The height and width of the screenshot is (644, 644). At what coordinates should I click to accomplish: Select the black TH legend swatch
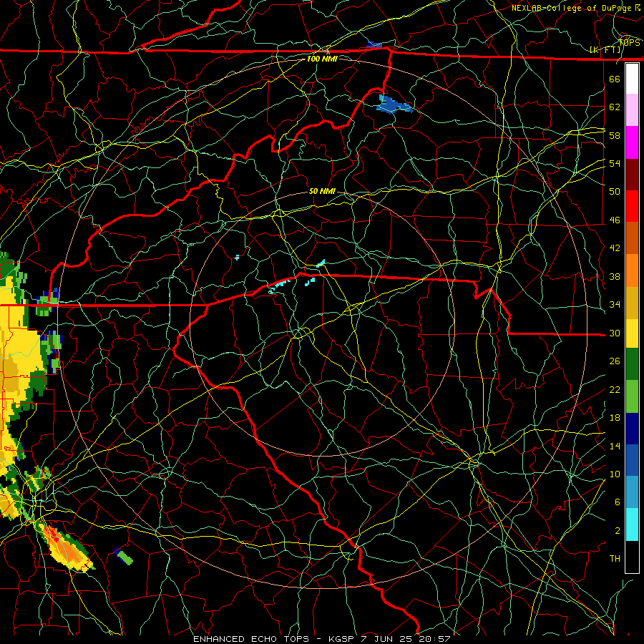coord(632,557)
